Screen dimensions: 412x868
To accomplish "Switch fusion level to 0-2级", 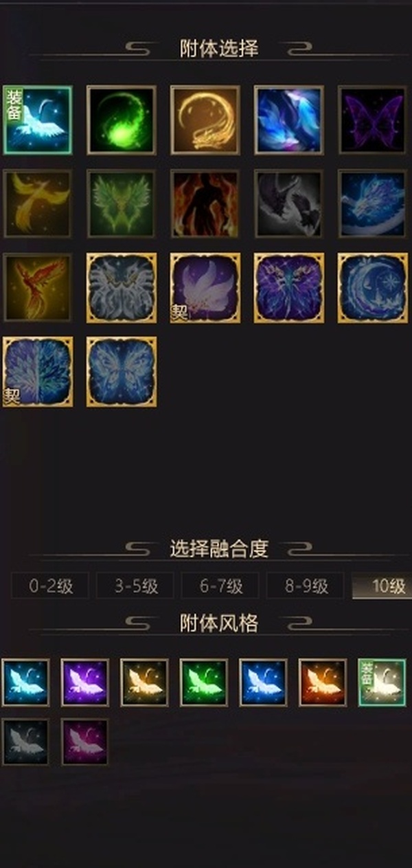I will click(x=50, y=586).
